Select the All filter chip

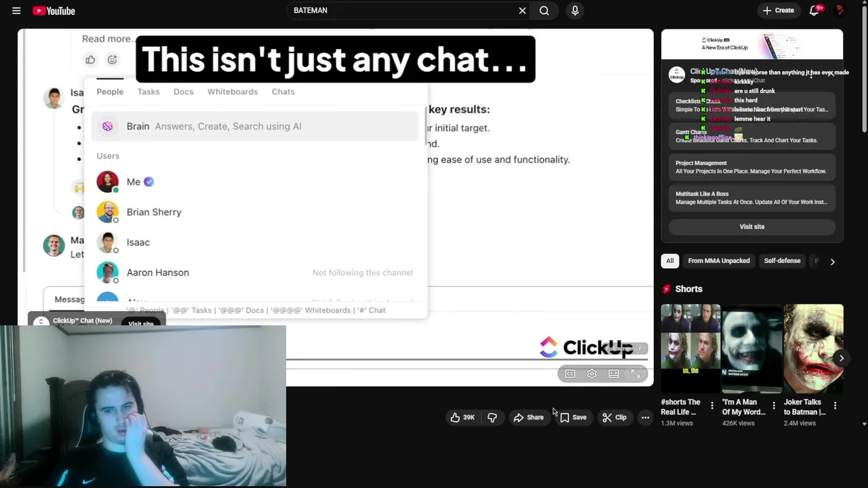tap(670, 261)
